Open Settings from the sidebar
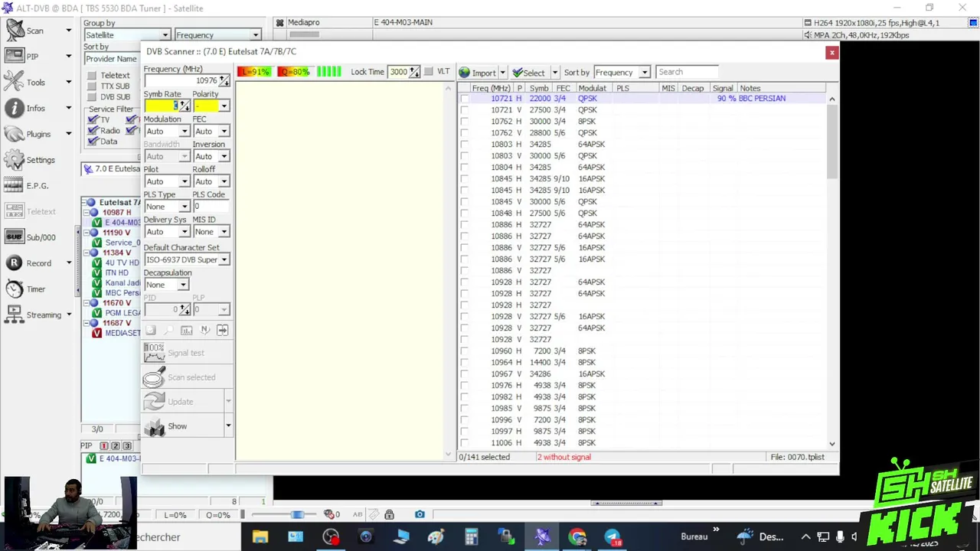The width and height of the screenshot is (980, 551). pos(31,160)
